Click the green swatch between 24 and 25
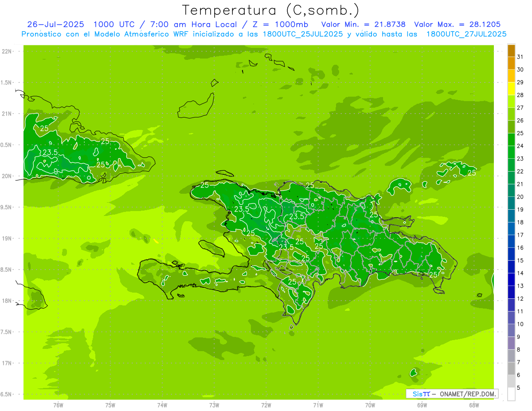The height and width of the screenshot is (411, 532). coord(512,139)
